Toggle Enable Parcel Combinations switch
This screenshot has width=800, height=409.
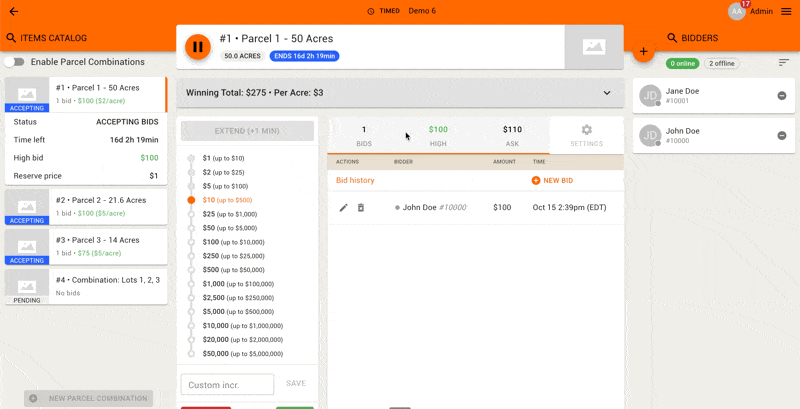[14, 62]
